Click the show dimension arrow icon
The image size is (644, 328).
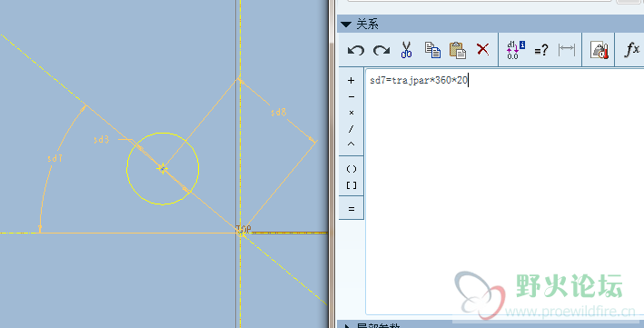(567, 49)
